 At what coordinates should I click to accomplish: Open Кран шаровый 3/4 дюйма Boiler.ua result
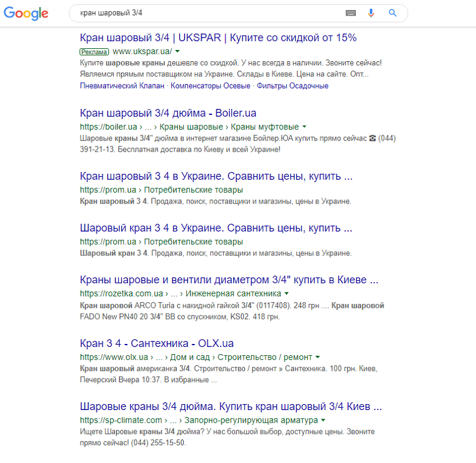click(168, 113)
